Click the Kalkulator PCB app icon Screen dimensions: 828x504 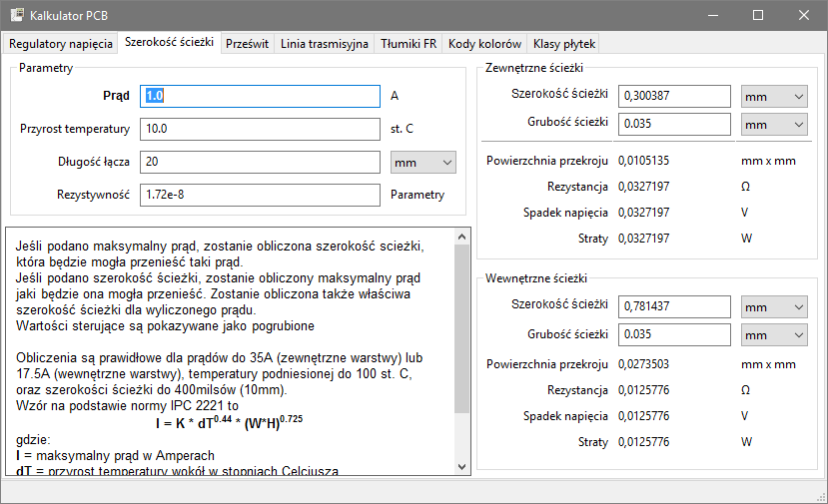click(x=15, y=16)
